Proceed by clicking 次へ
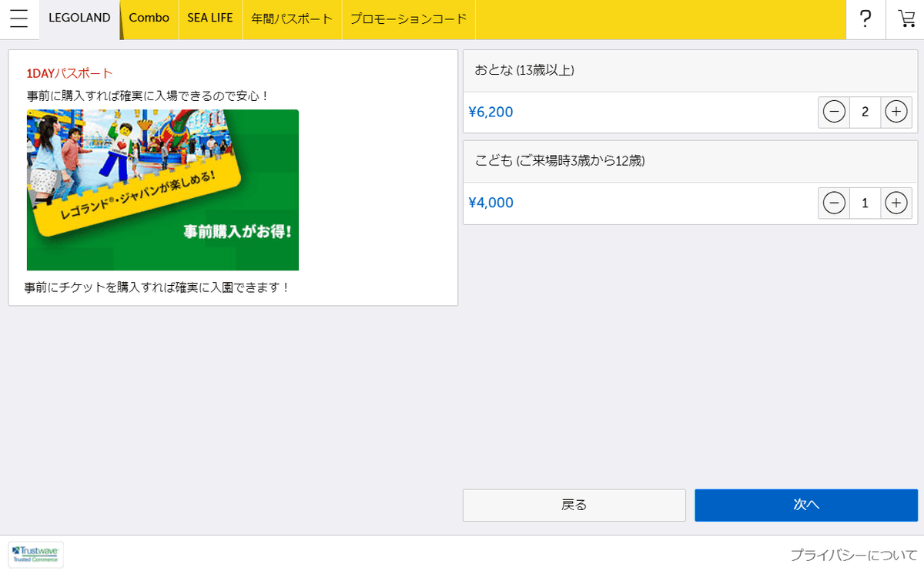 (805, 505)
